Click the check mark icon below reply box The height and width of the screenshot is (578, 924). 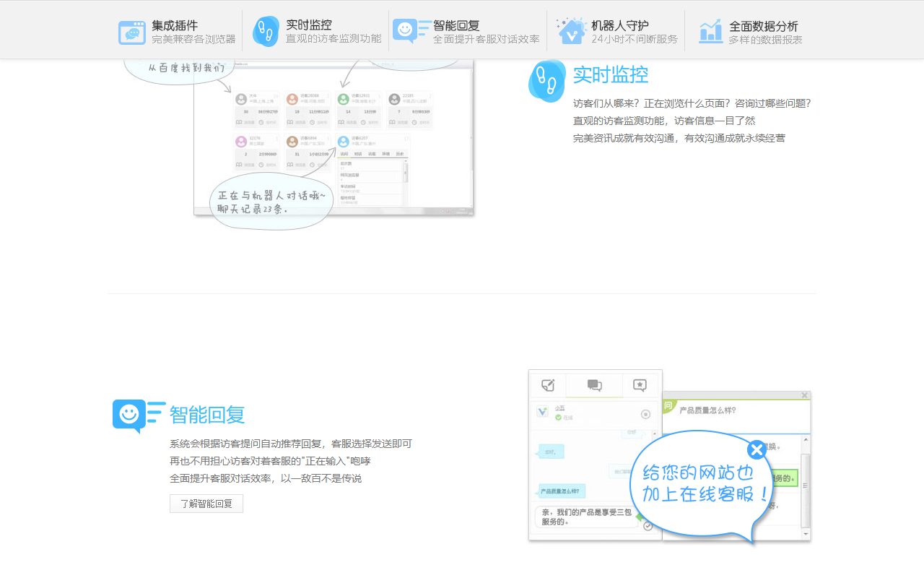point(648,526)
